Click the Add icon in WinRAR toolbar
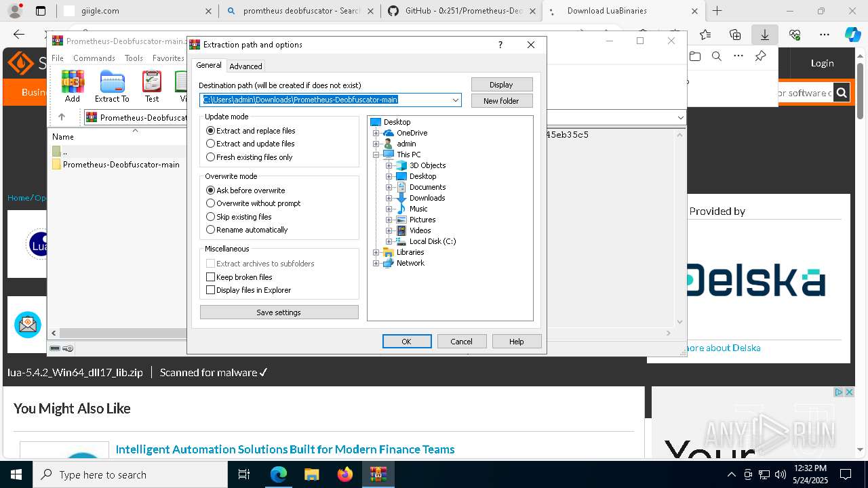 (73, 86)
